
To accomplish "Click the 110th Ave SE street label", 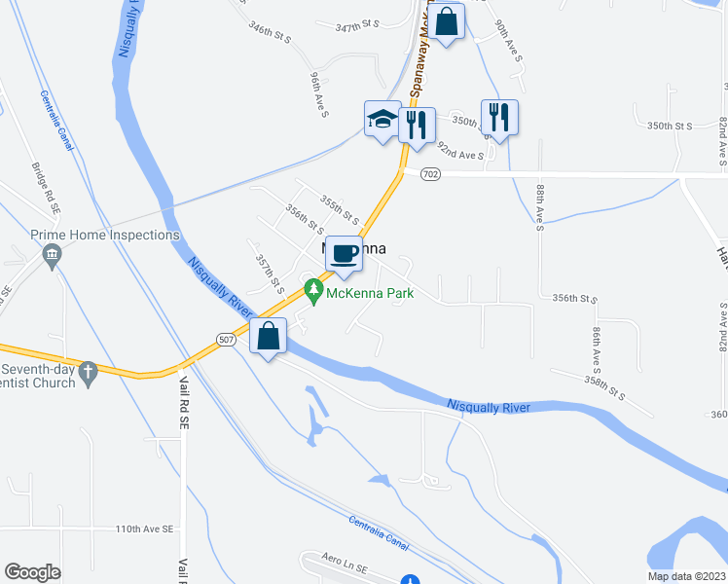I will (x=144, y=529).
